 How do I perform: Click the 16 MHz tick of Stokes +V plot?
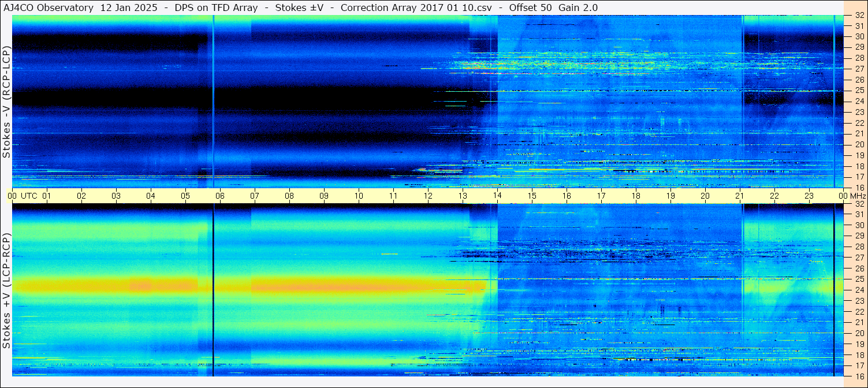[859, 376]
